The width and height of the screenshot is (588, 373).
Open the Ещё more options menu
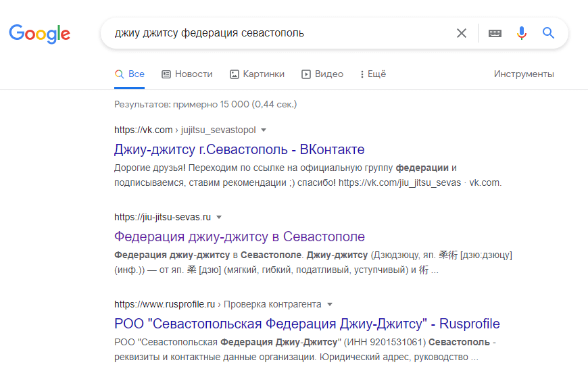tap(372, 74)
